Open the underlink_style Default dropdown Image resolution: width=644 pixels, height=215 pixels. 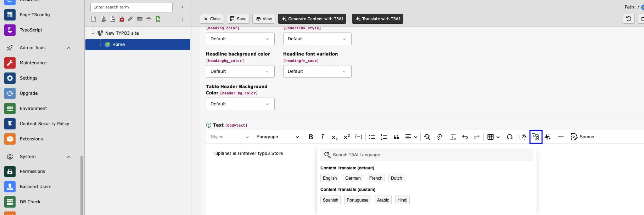pyautogui.click(x=317, y=39)
